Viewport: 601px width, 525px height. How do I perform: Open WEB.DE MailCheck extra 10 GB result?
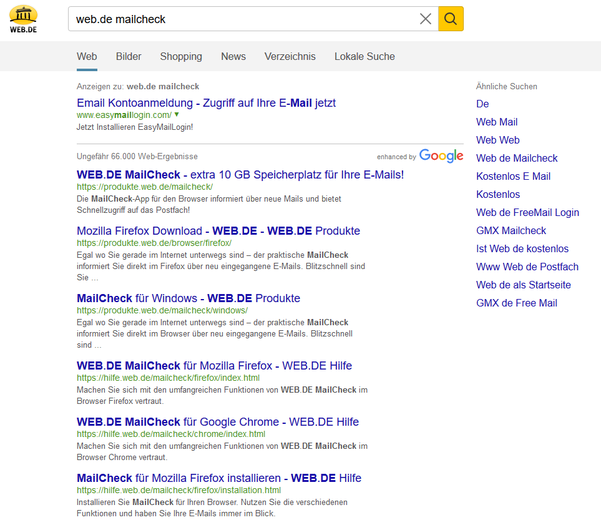click(x=240, y=175)
